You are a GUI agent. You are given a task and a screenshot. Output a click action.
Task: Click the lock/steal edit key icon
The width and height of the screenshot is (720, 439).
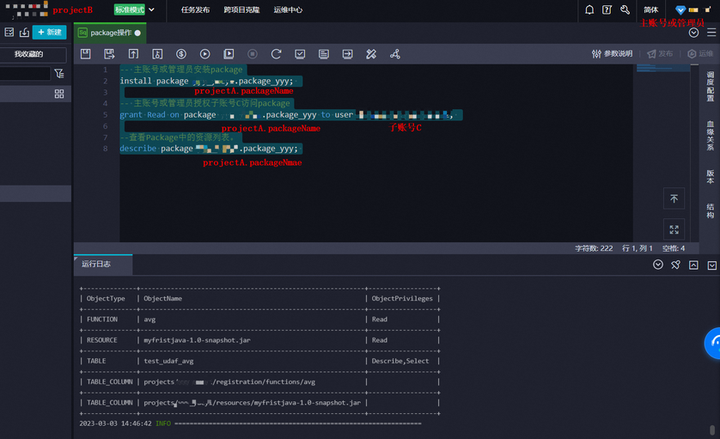pyautogui.click(x=157, y=54)
